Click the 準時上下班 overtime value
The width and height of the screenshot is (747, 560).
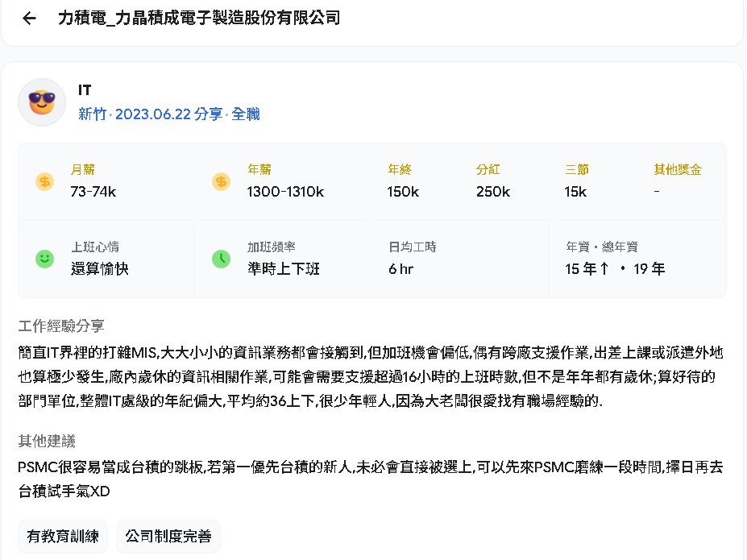click(x=284, y=269)
